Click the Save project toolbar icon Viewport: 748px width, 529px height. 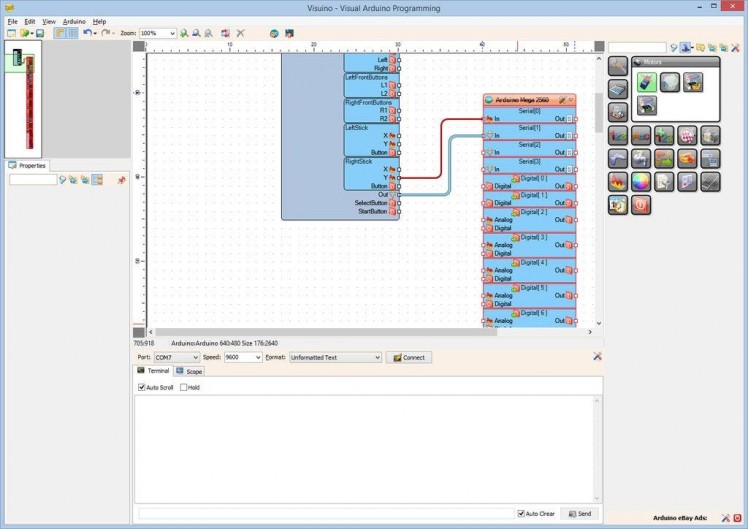(40, 33)
